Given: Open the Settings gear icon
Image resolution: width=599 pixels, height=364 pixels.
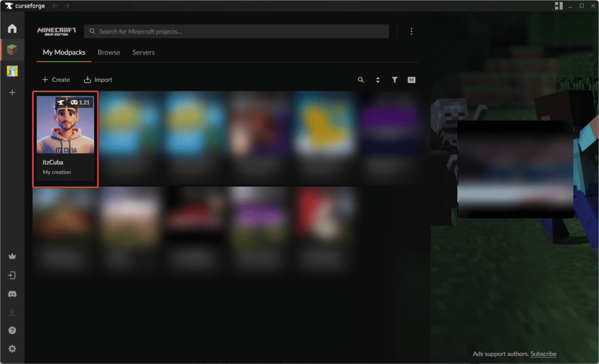Looking at the screenshot, I should (12, 349).
